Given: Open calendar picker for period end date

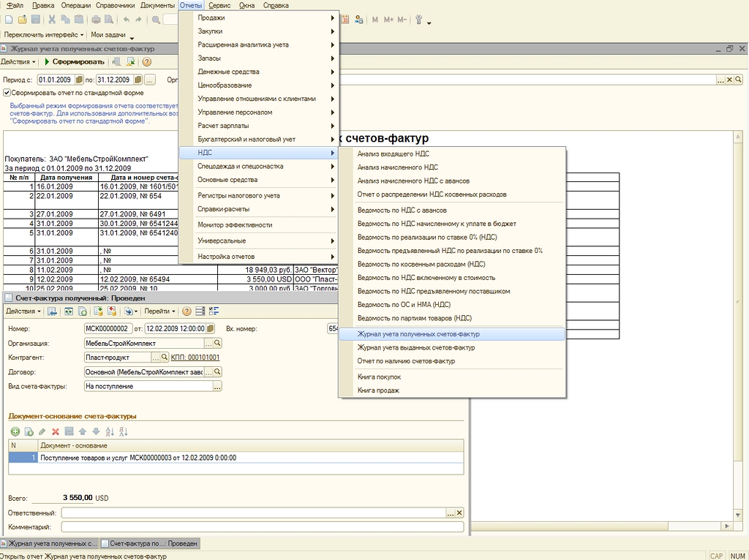Looking at the screenshot, I should (138, 80).
